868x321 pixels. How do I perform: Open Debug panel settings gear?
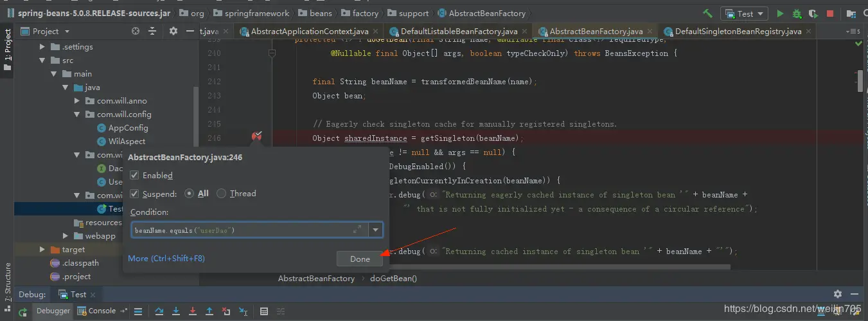[x=838, y=294]
